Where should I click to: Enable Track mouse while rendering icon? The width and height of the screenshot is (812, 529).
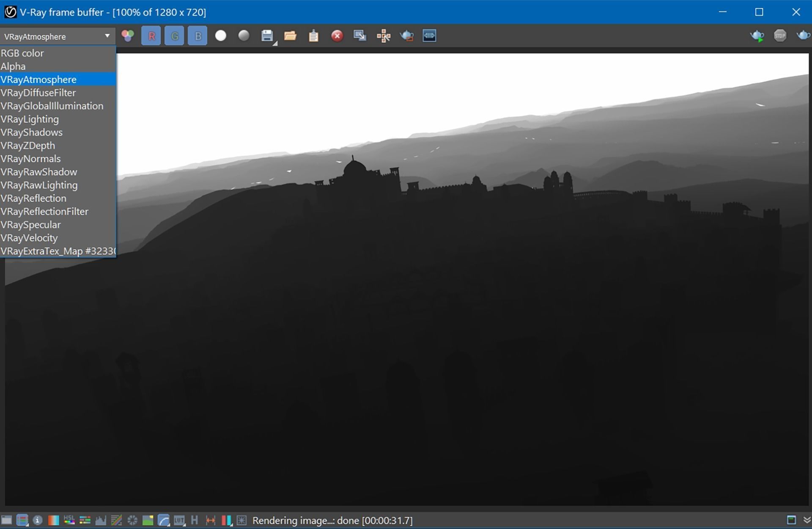(383, 36)
